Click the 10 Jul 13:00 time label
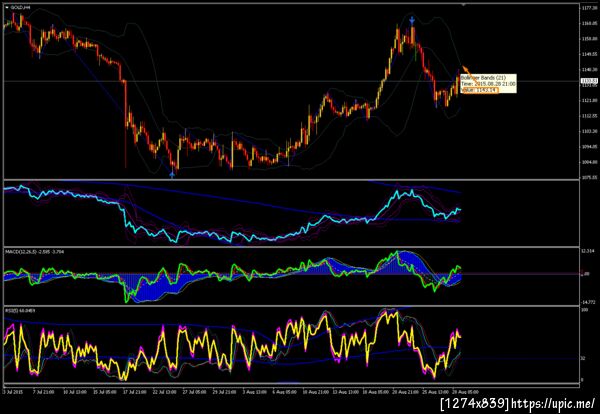This screenshot has height=414, width=600. [73, 392]
